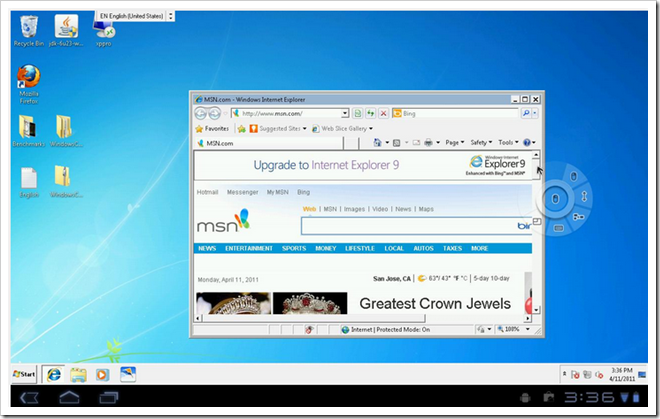Open a new blank tab
This screenshot has width=660, height=419.
click(351, 143)
